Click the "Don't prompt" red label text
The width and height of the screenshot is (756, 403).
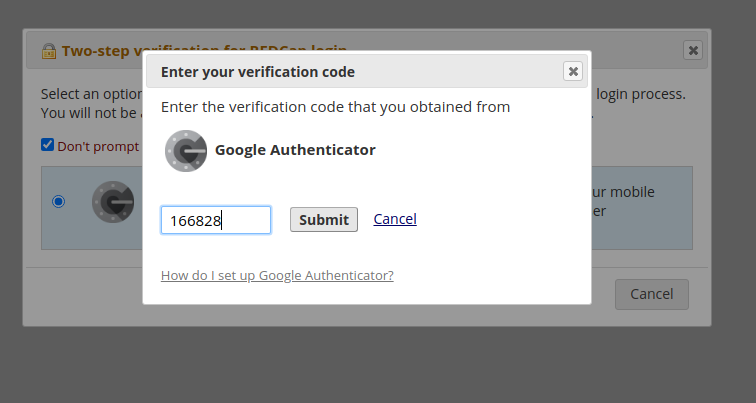[x=98, y=146]
